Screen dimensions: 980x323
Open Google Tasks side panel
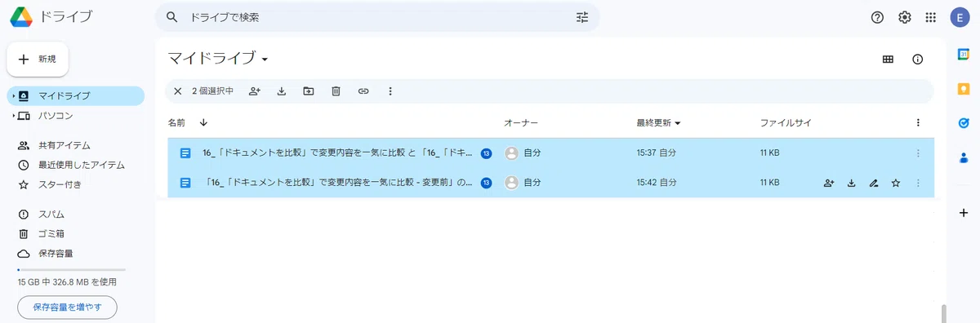tap(963, 124)
